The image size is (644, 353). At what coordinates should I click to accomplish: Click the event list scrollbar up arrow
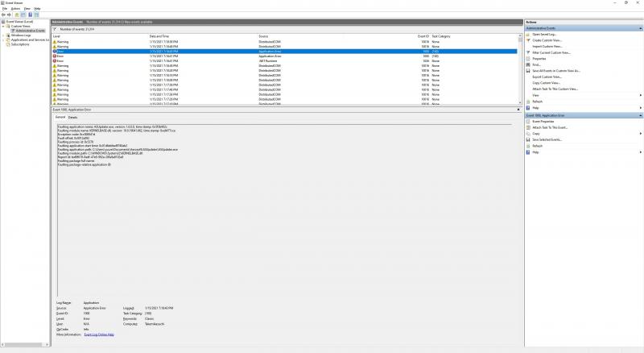pos(520,35)
